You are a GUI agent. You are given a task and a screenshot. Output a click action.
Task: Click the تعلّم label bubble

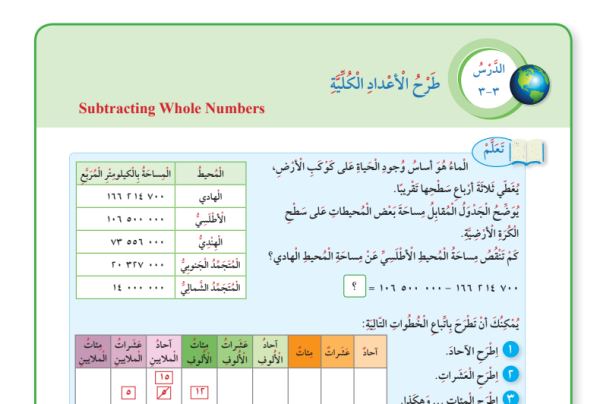click(x=492, y=151)
